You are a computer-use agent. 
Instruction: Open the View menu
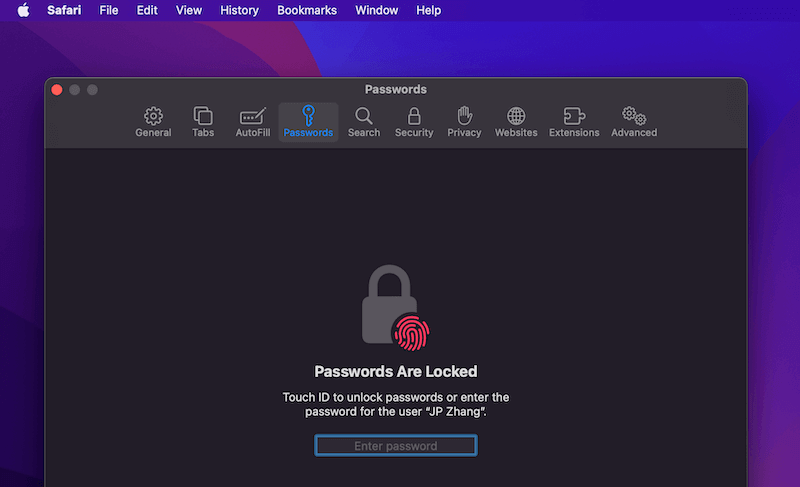[x=189, y=10]
